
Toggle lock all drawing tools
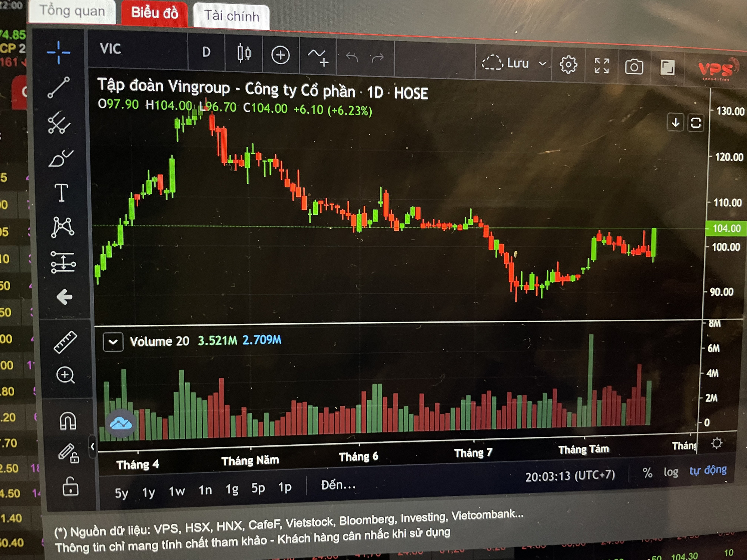point(70,486)
